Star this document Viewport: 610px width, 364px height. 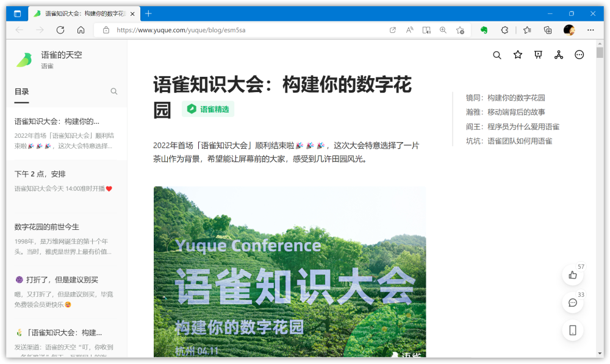[517, 55]
